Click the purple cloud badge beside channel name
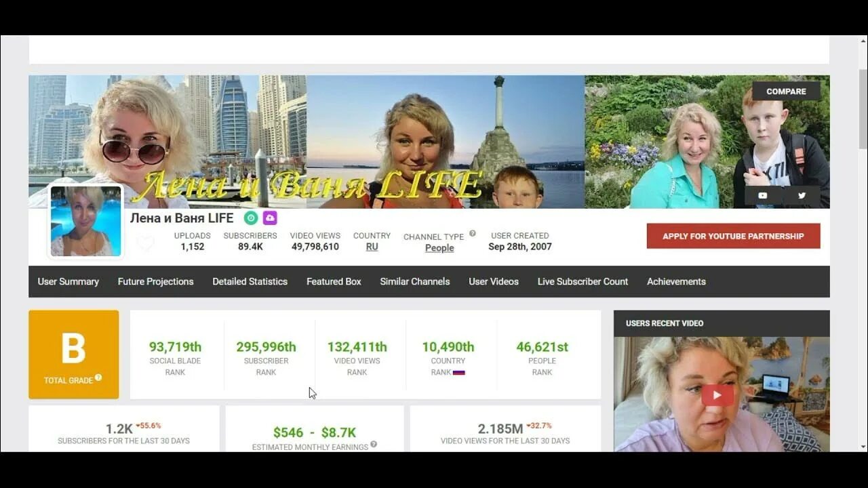 [270, 218]
